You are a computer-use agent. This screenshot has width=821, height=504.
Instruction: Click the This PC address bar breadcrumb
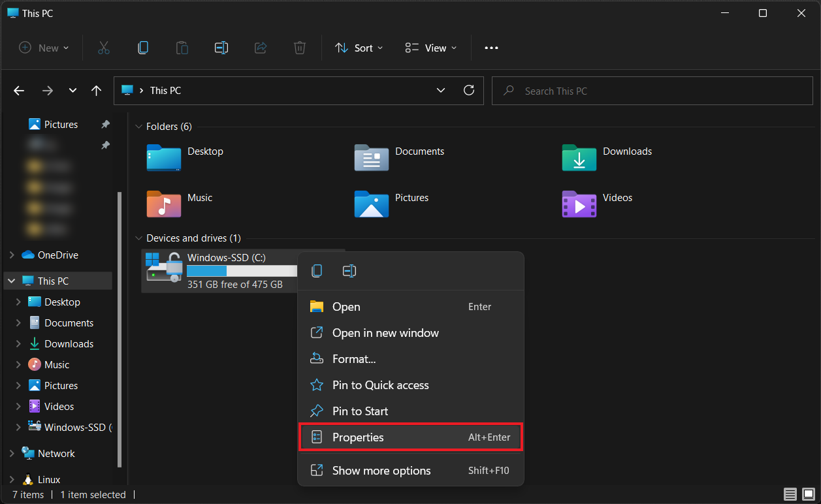(165, 91)
